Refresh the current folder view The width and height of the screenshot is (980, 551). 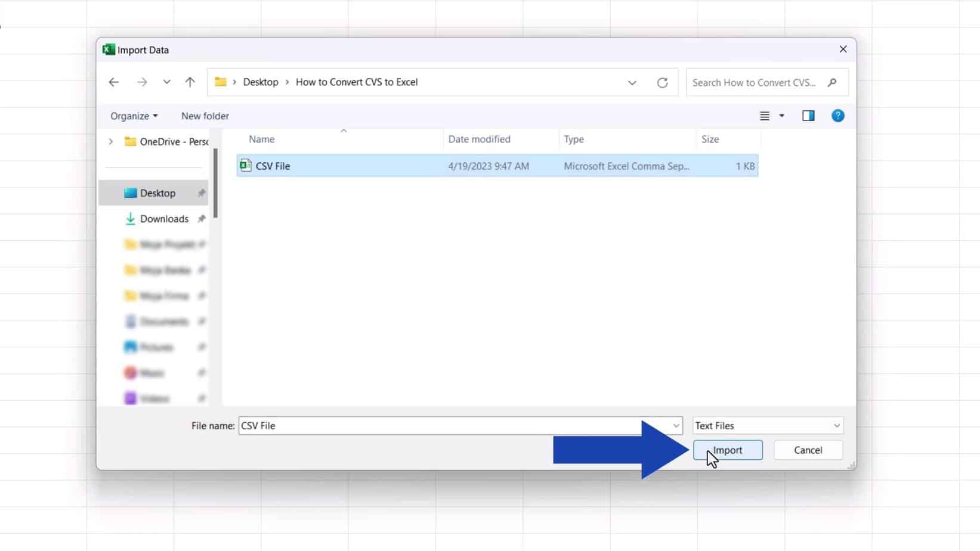coord(663,82)
